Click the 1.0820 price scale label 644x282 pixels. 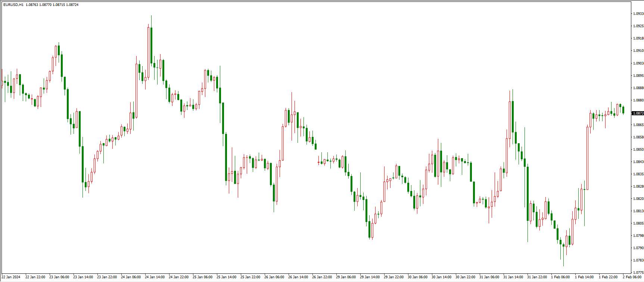(638, 198)
